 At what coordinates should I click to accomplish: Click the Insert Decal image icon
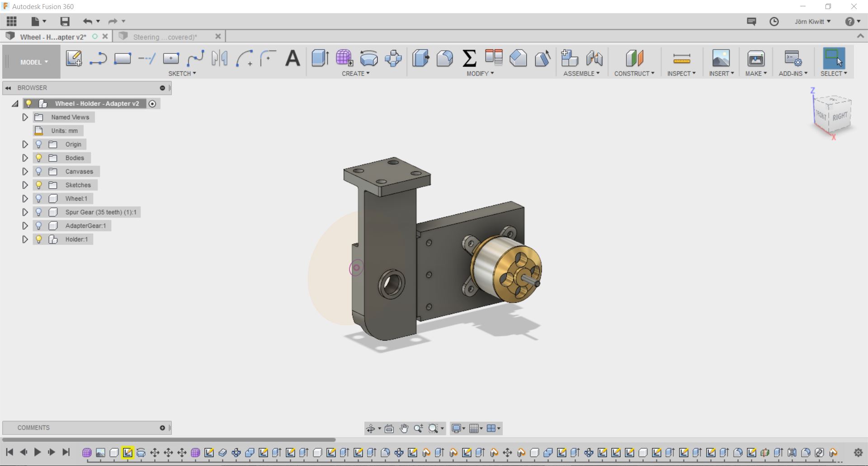point(721,58)
